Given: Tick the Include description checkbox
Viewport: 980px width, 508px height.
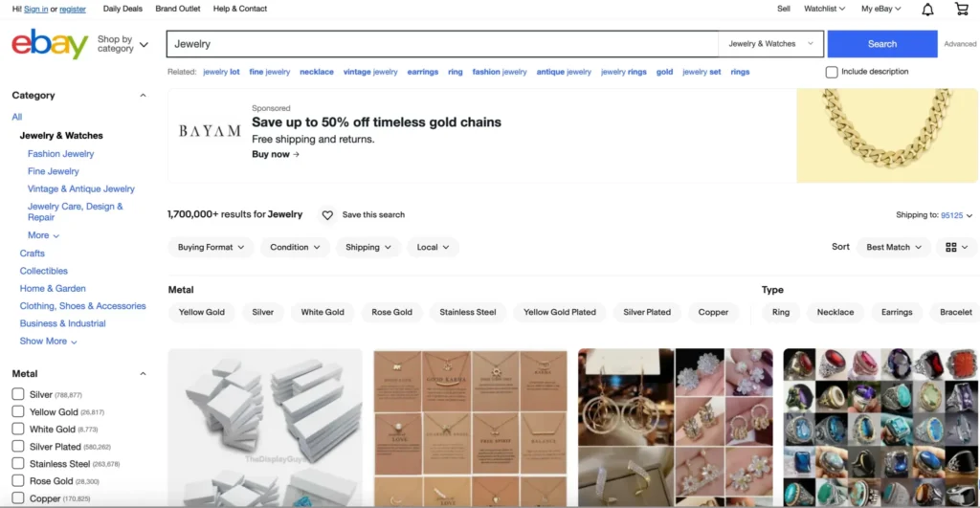Looking at the screenshot, I should (x=832, y=72).
